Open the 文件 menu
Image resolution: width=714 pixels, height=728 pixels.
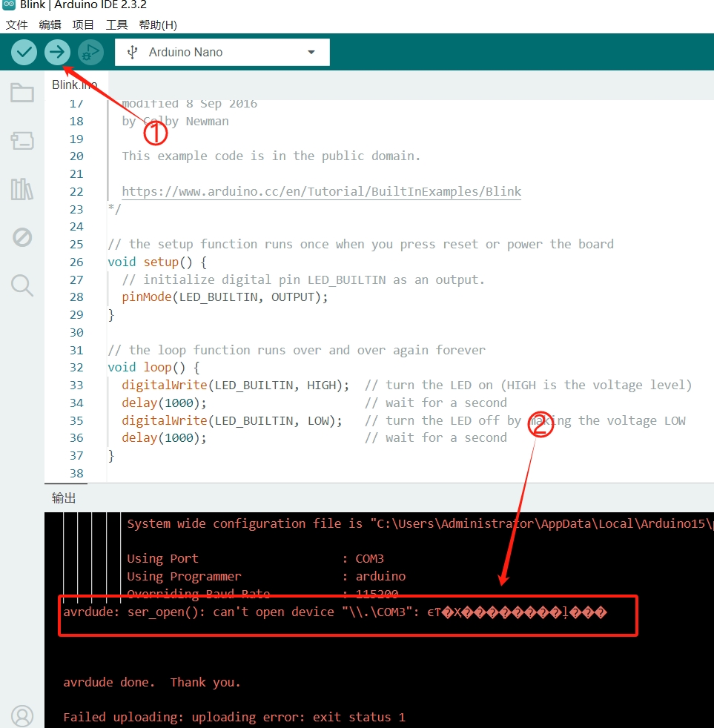pyautogui.click(x=17, y=24)
